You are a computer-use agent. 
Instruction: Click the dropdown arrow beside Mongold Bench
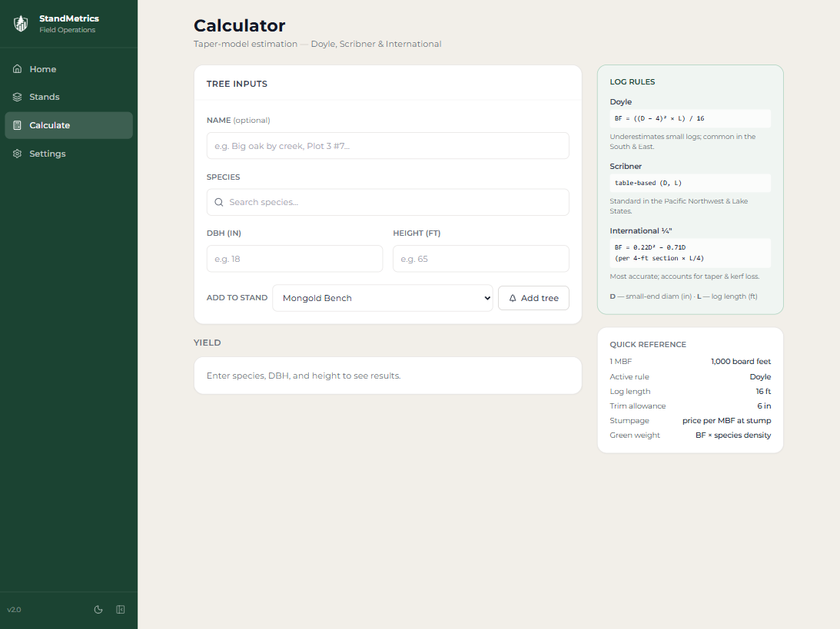pyautogui.click(x=485, y=298)
